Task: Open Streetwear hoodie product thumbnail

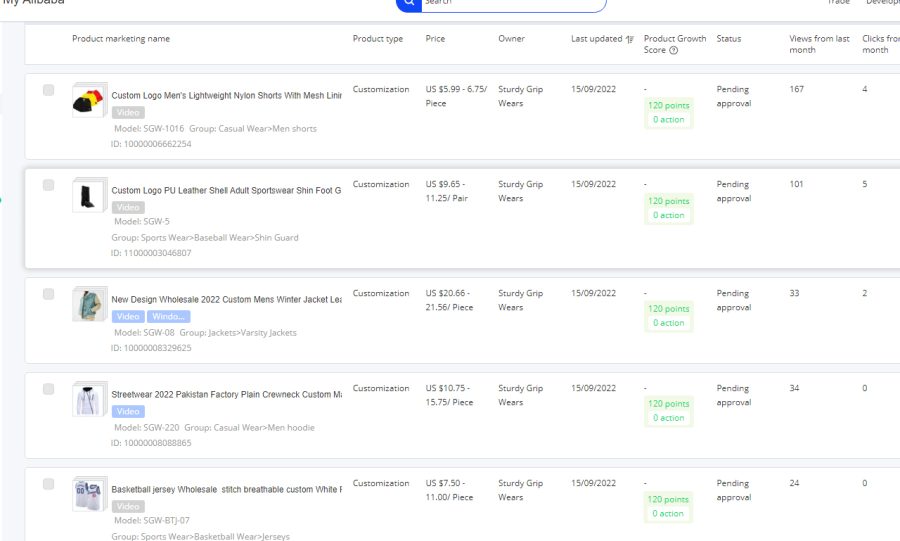Action: (89, 399)
